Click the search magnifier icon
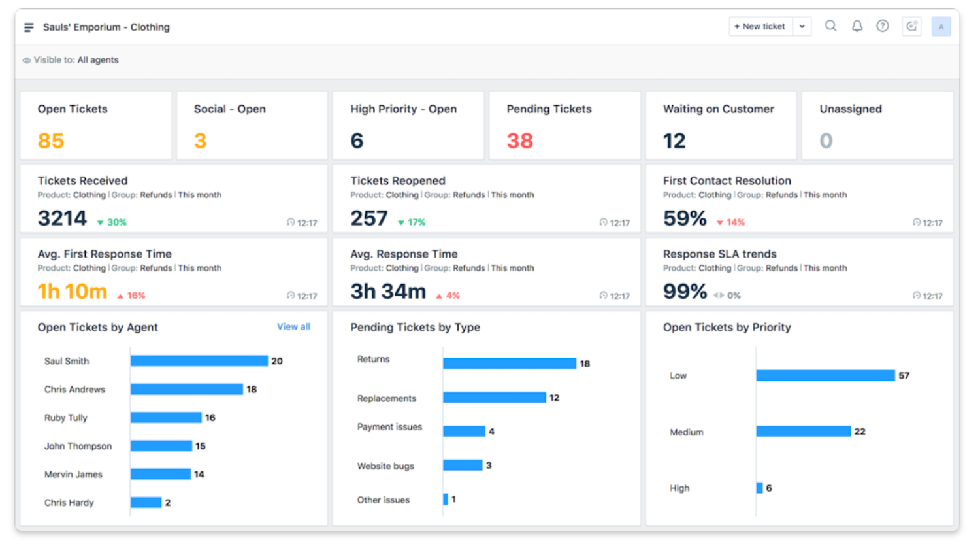The width and height of the screenshot is (980, 559). click(831, 26)
